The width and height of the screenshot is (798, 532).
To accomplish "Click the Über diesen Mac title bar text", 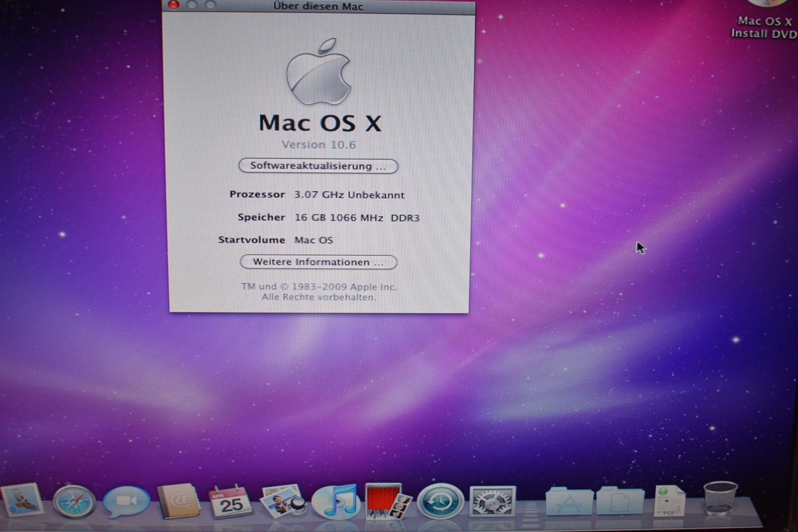I will tap(318, 6).
